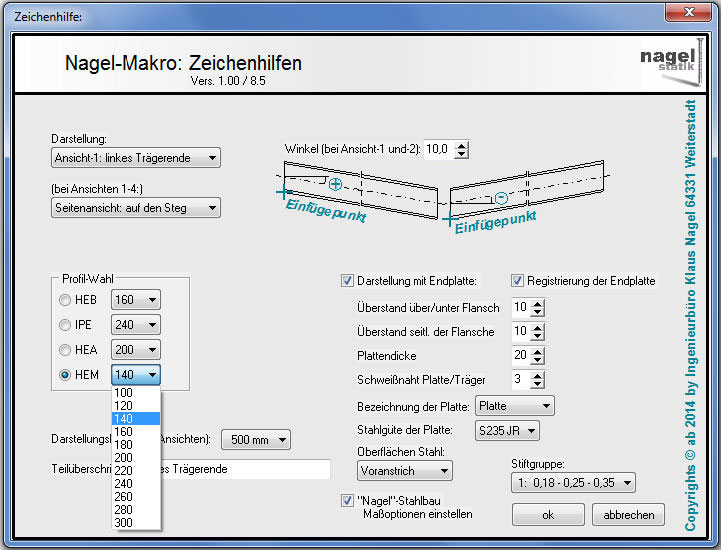The height and width of the screenshot is (550, 721).
Task: Expand the Stahlgüte der Platte S235JR dropdown
Action: click(508, 431)
